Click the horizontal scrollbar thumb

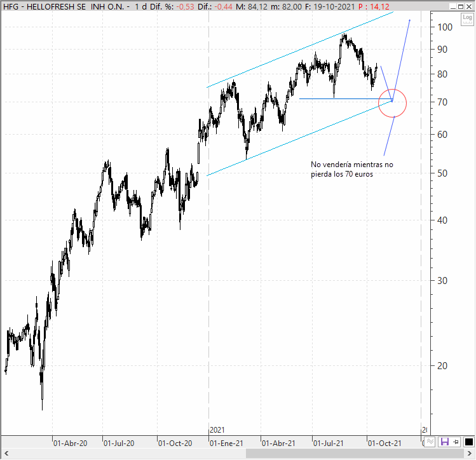click(355, 454)
